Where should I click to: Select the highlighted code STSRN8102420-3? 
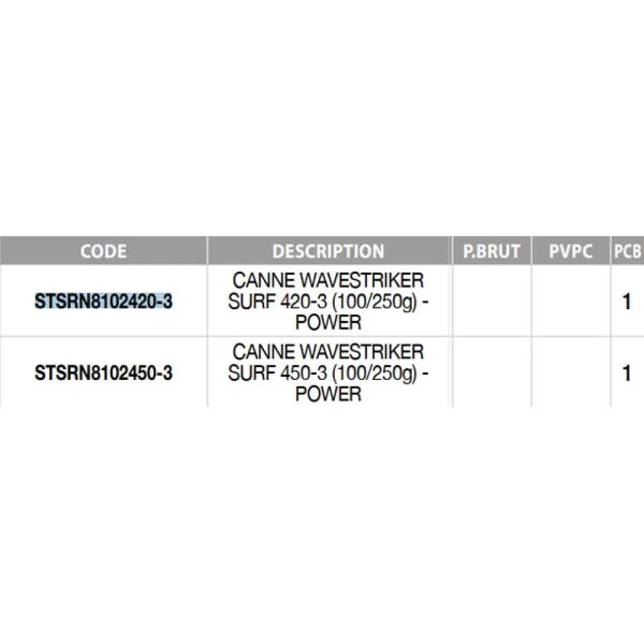coord(104,301)
